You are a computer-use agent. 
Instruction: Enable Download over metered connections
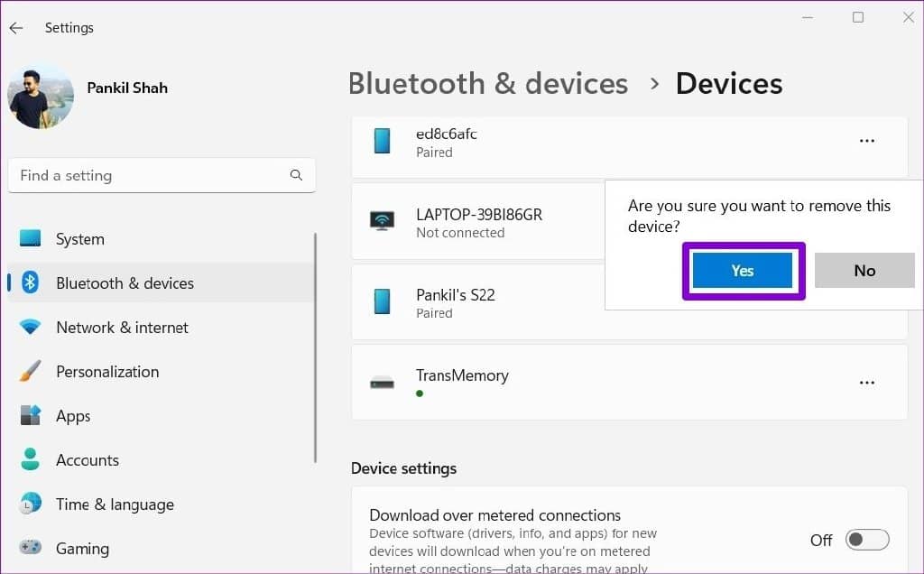(x=866, y=540)
